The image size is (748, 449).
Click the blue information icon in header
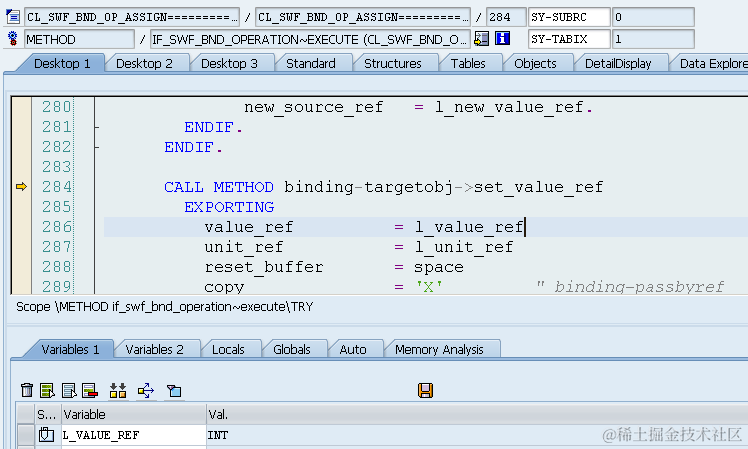click(503, 38)
